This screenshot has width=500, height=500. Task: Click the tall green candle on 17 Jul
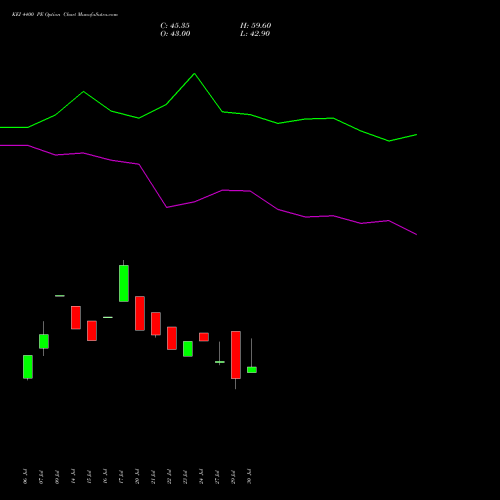click(x=124, y=283)
